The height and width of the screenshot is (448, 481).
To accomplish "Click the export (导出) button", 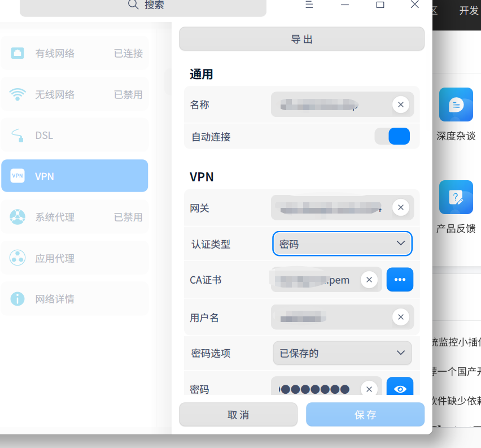I will tap(301, 39).
